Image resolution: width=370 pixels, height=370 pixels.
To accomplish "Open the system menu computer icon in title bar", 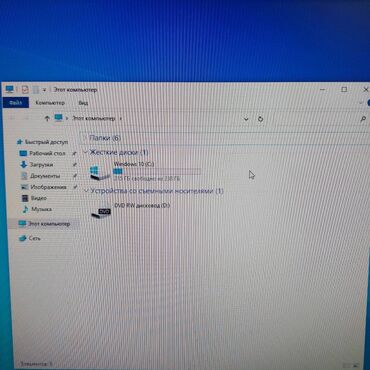I will [x=9, y=89].
